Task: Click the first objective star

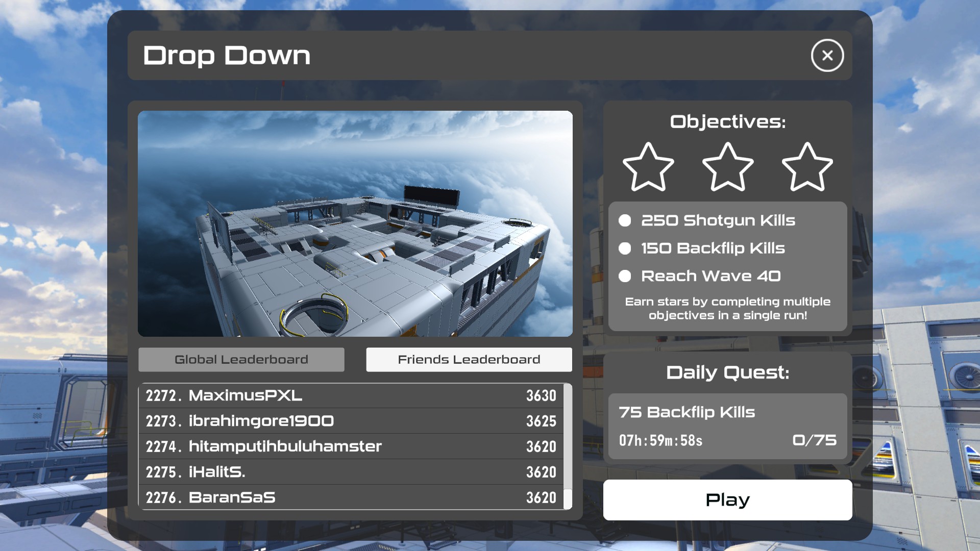Action: 648,168
